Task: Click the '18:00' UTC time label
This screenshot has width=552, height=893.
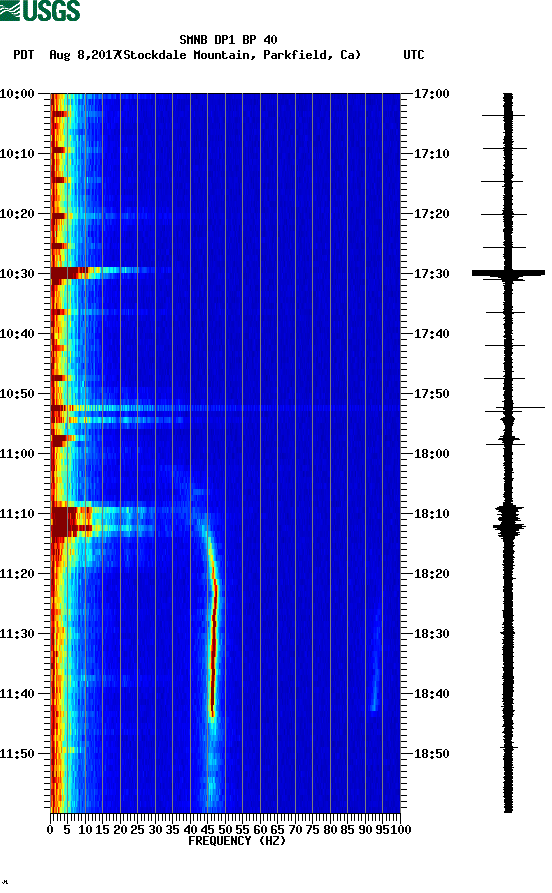Action: coord(431,454)
